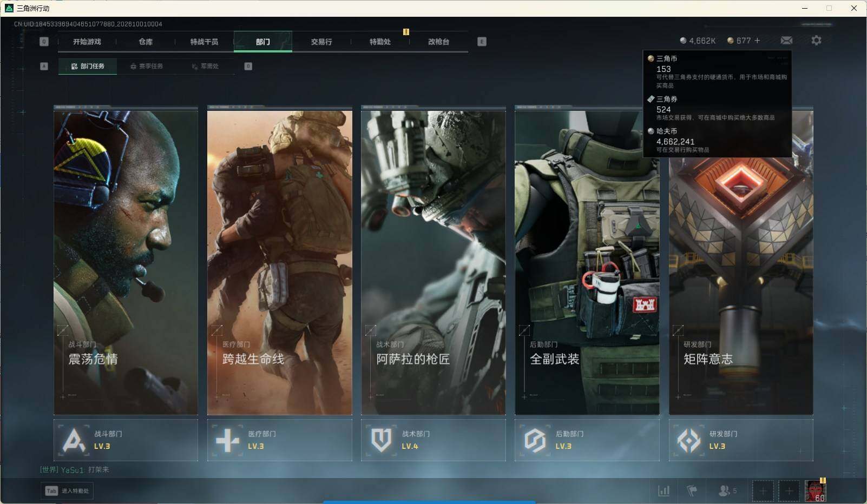The height and width of the screenshot is (504, 867).
Task: Open the 阿萨拉的枪匠 mission card
Action: pyautogui.click(x=433, y=261)
